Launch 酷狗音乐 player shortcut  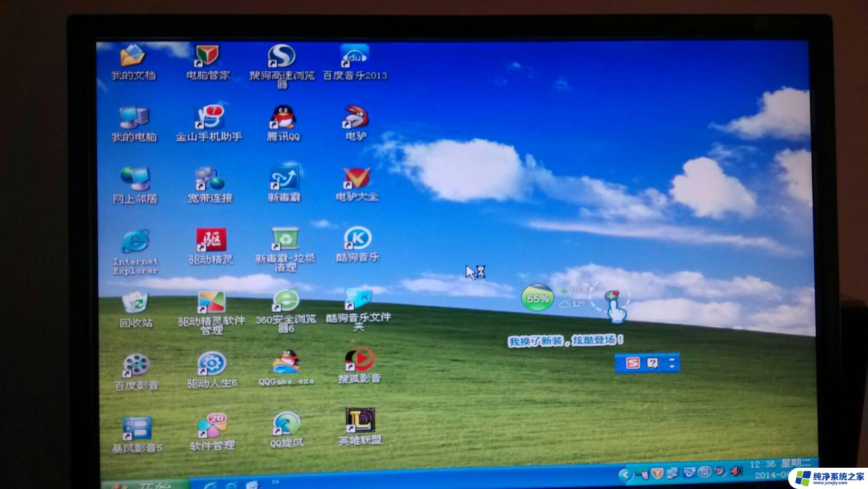click(x=357, y=244)
